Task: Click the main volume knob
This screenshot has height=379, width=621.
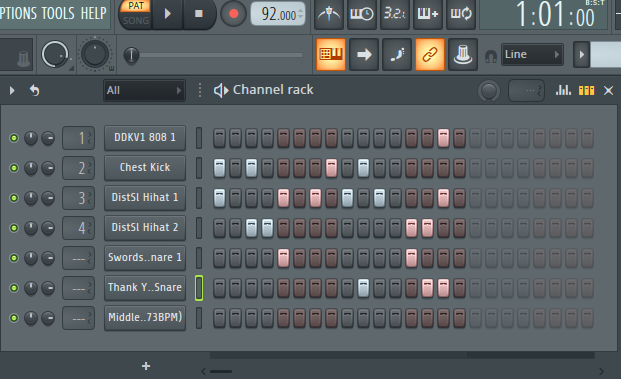Action: click(x=55, y=54)
